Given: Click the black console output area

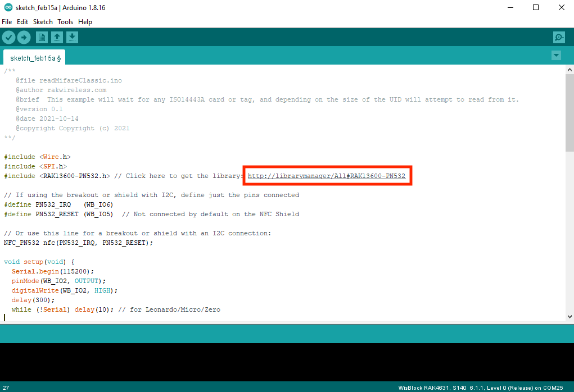Looking at the screenshot, I should pyautogui.click(x=287, y=362).
